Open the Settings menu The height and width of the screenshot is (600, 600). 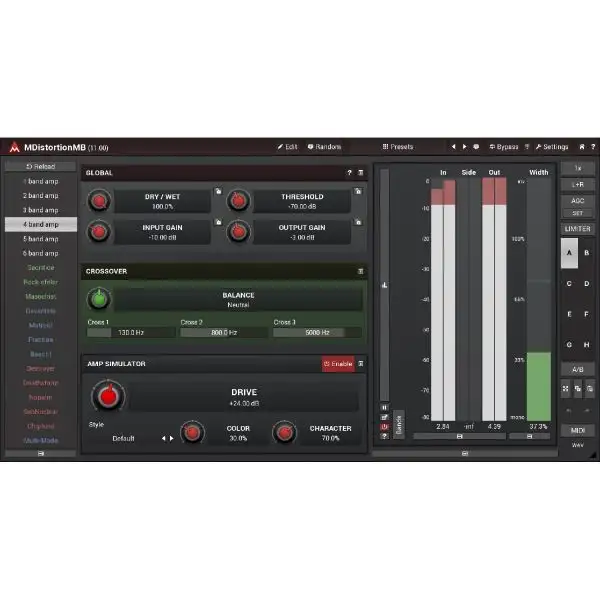(x=551, y=146)
